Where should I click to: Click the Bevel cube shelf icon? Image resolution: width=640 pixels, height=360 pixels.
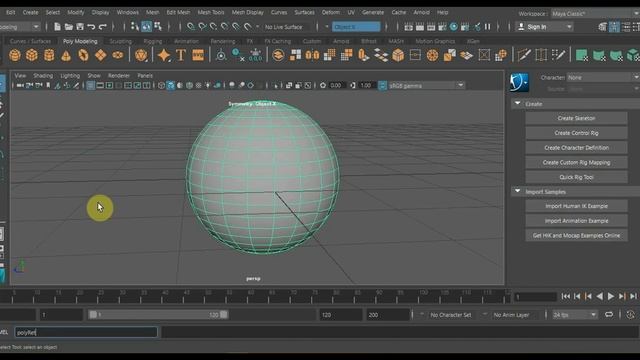pos(398,55)
